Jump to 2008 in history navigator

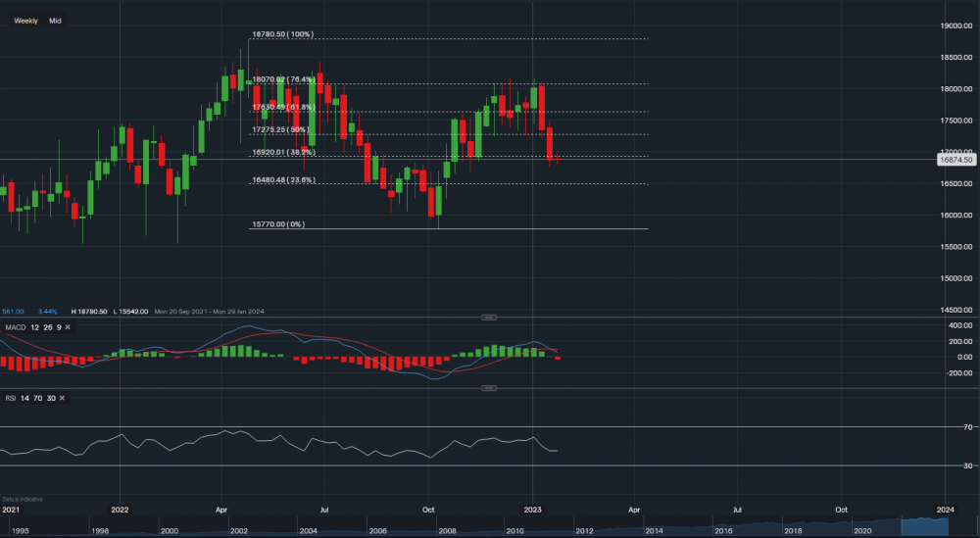pyautogui.click(x=447, y=531)
